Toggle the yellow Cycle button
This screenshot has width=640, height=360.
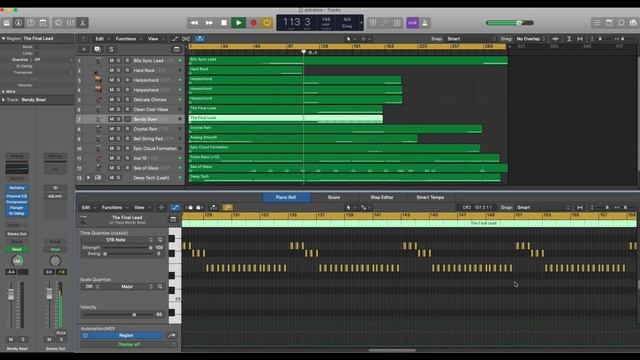tap(267, 23)
